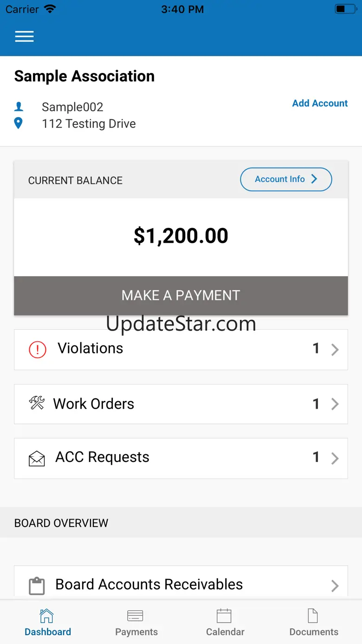Tap the Board Accounts Receivables clipboard icon
This screenshot has height=644, width=362.
(x=37, y=585)
